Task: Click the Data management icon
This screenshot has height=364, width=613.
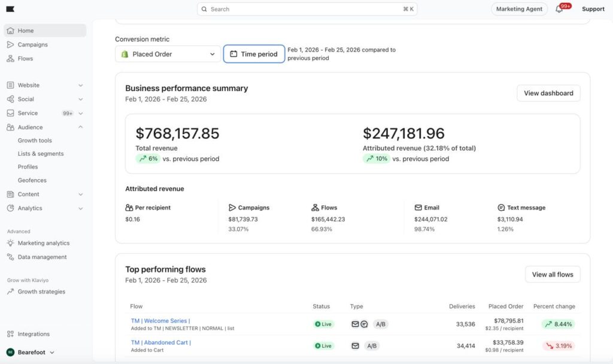Action: [10, 257]
